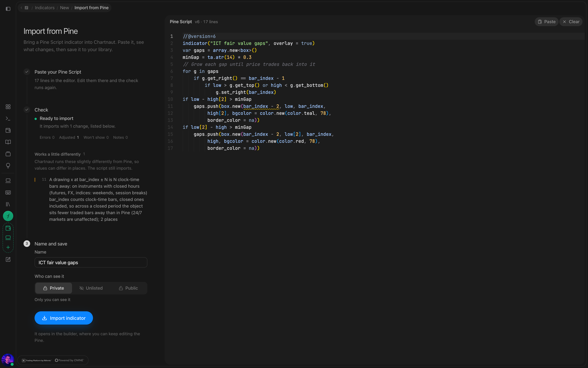
Task: Click the Check step checkmark
Action: point(27,110)
